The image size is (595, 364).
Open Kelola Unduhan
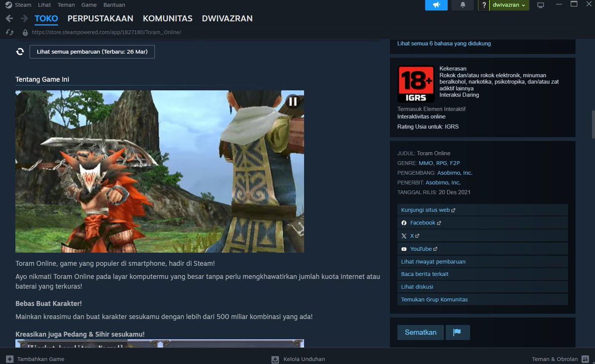(x=304, y=359)
